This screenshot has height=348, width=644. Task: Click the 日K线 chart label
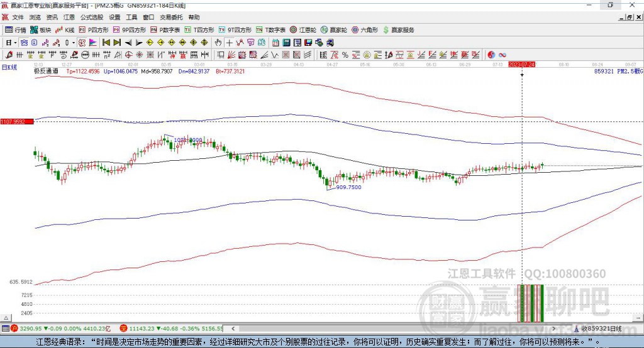[x=9, y=67]
